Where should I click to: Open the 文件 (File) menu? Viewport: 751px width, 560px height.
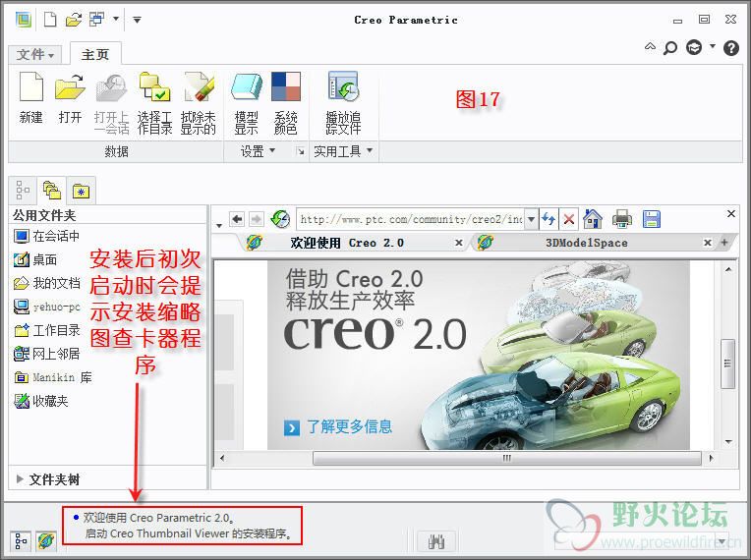[35, 55]
